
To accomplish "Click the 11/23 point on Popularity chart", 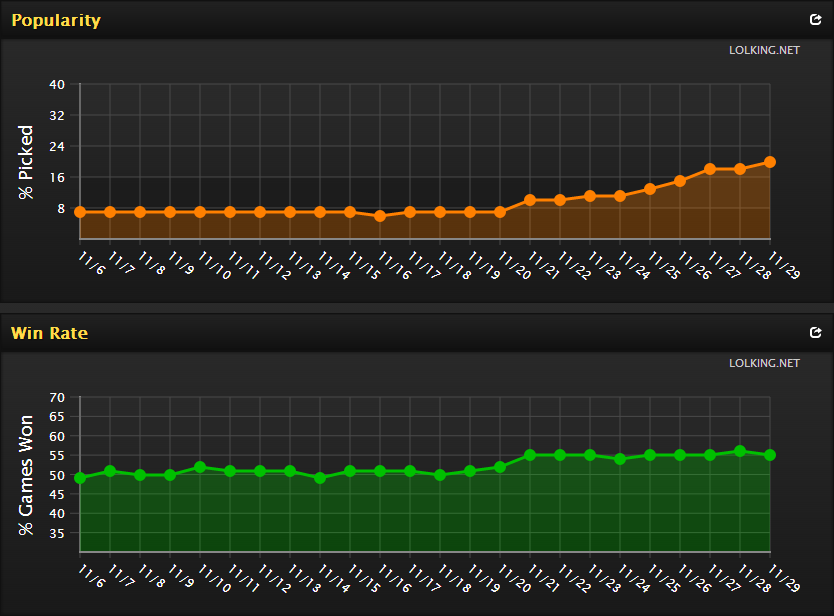I will [590, 196].
